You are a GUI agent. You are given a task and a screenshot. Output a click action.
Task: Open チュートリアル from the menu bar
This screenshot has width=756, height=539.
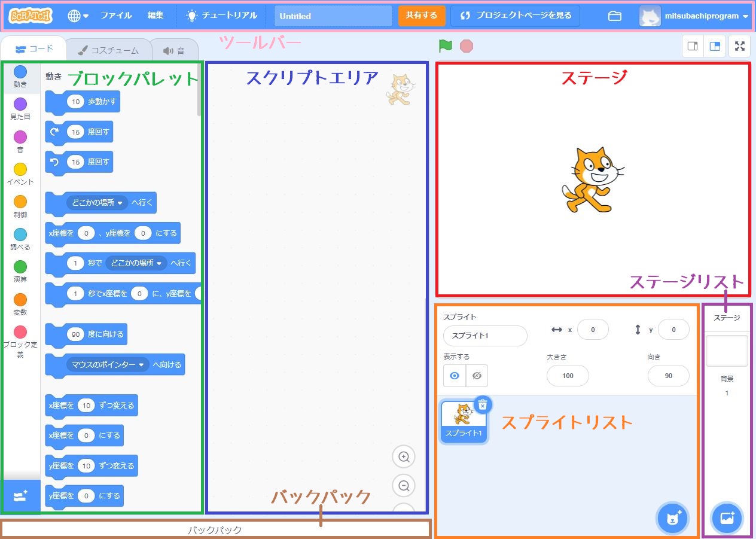(x=221, y=16)
